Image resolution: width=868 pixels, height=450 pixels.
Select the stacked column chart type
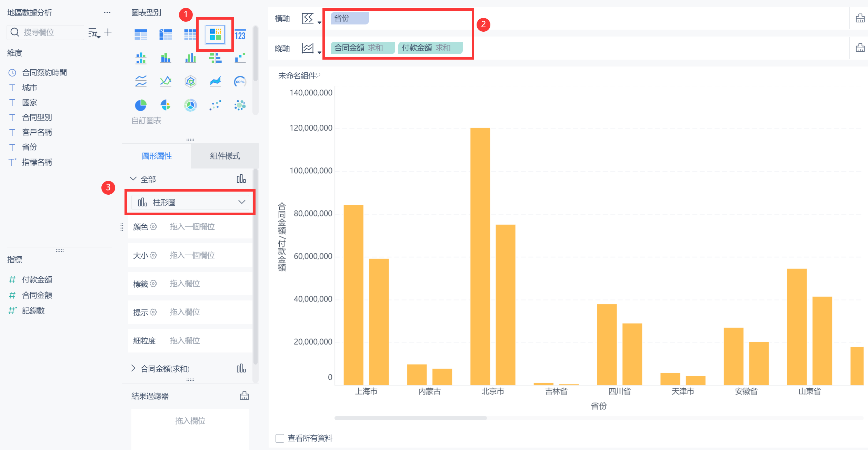pyautogui.click(x=166, y=58)
